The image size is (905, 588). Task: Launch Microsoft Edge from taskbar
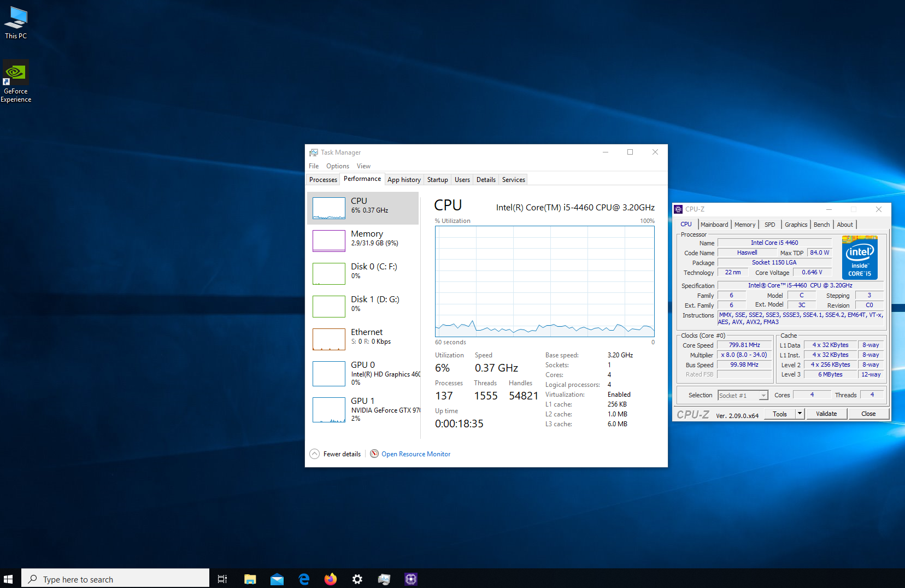[x=304, y=579]
